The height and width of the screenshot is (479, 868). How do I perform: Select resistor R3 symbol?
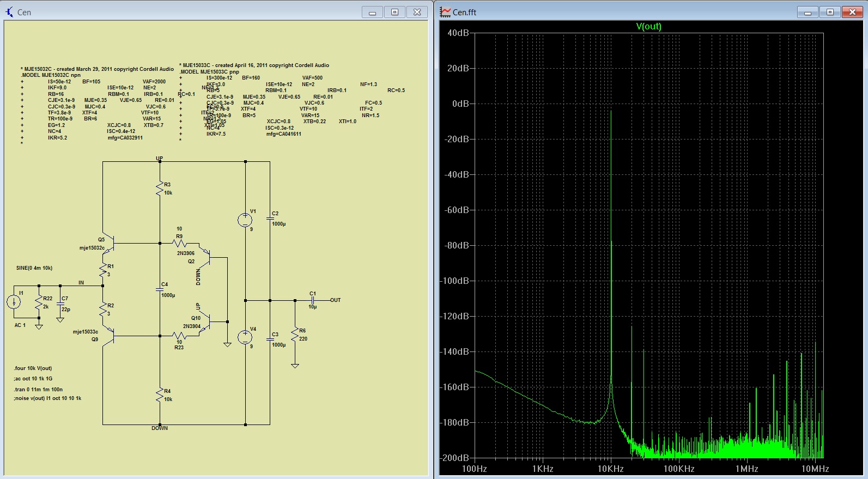click(160, 189)
